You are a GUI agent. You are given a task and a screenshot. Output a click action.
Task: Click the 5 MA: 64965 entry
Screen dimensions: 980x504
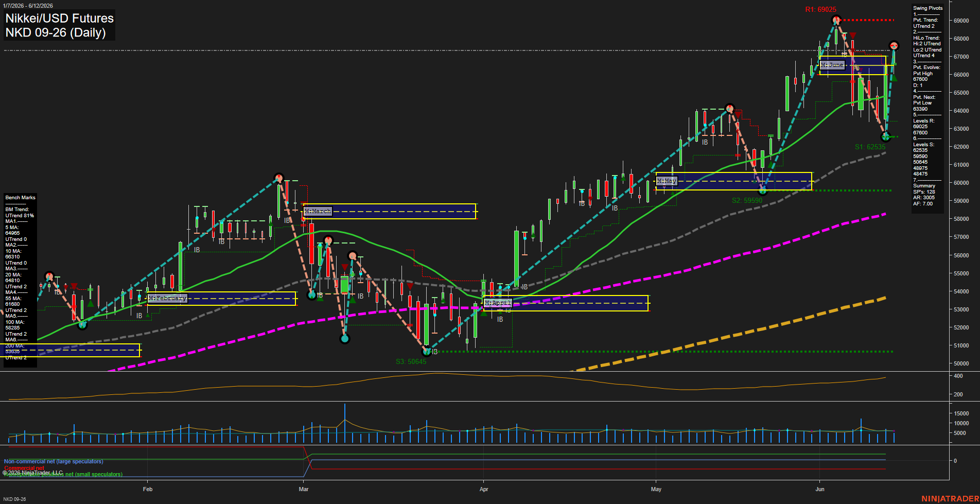pyautogui.click(x=13, y=230)
